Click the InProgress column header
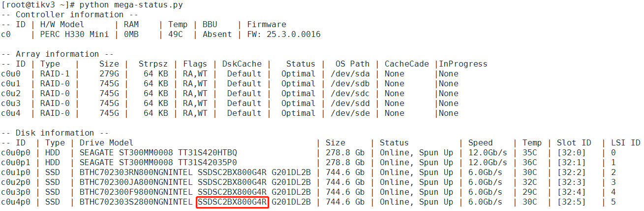This screenshot has width=644, height=211. 463,64
